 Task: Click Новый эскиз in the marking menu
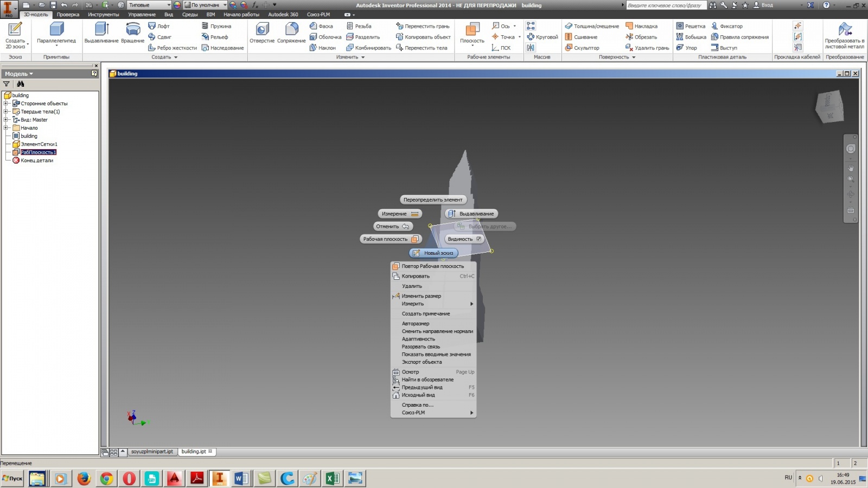(x=433, y=253)
